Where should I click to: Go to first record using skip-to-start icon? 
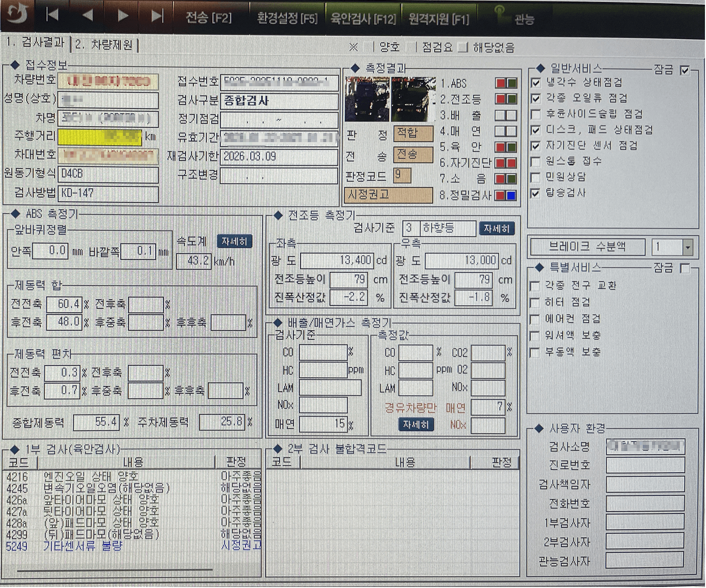pos(52,16)
